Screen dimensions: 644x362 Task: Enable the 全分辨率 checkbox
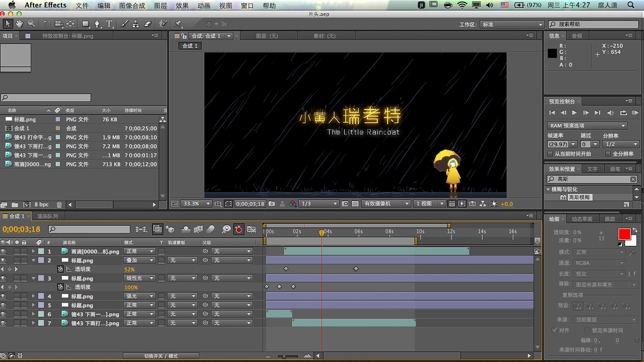pos(608,154)
